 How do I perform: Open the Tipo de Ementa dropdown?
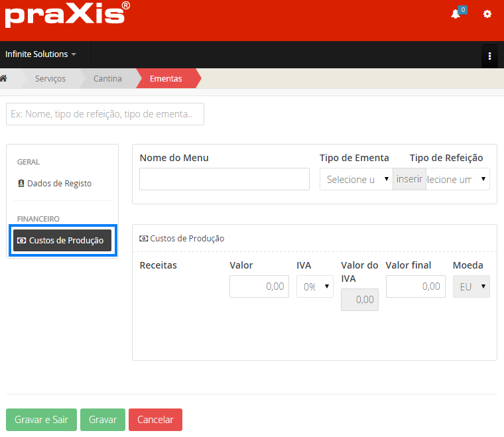click(356, 179)
